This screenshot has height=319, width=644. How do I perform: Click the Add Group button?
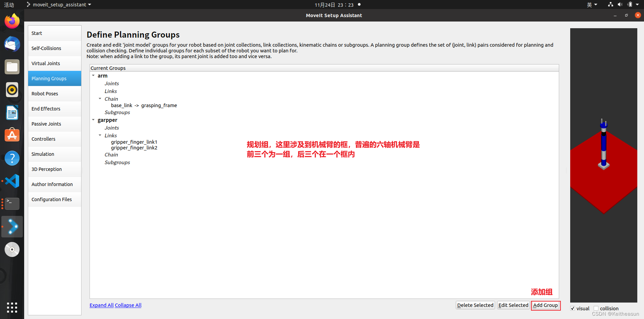coord(545,305)
